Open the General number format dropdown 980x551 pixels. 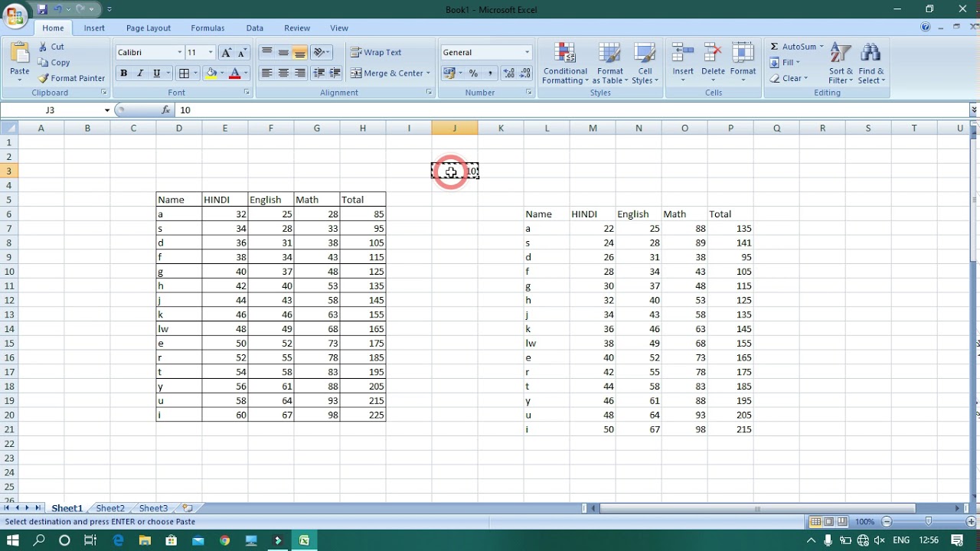point(527,53)
